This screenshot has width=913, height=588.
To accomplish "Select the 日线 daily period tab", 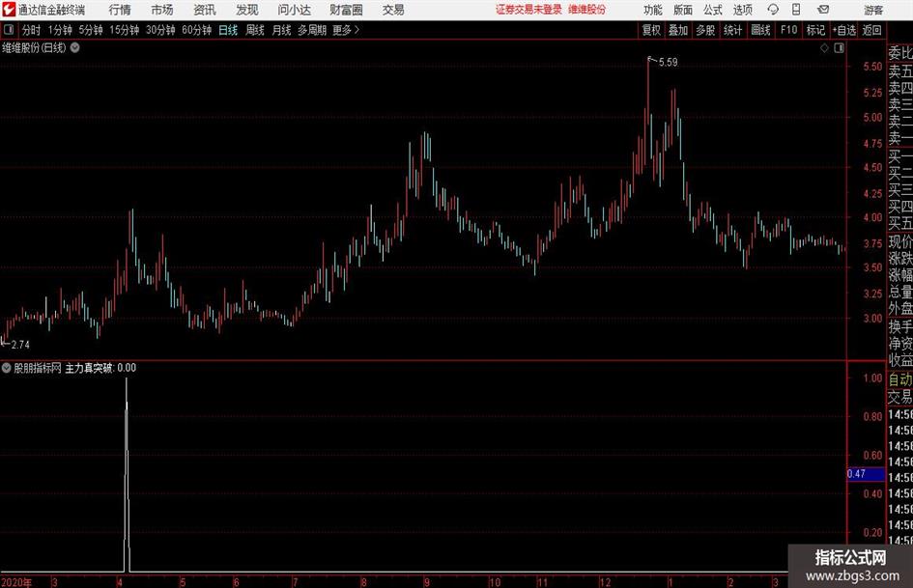I will click(228, 30).
